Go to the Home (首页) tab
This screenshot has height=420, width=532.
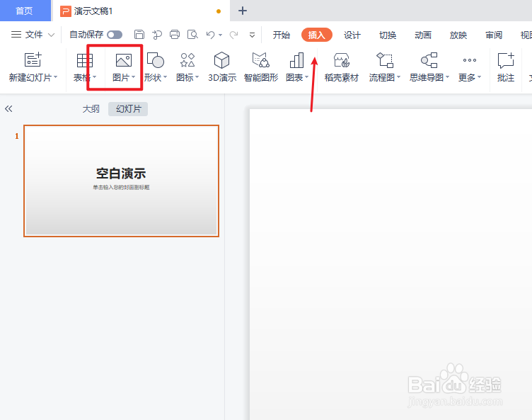tap(25, 11)
